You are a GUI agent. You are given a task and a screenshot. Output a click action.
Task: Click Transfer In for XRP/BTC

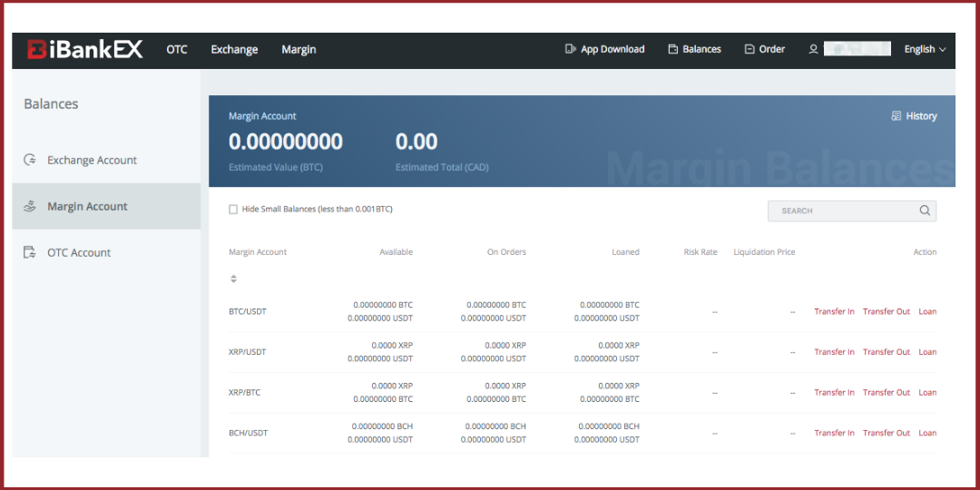point(834,393)
